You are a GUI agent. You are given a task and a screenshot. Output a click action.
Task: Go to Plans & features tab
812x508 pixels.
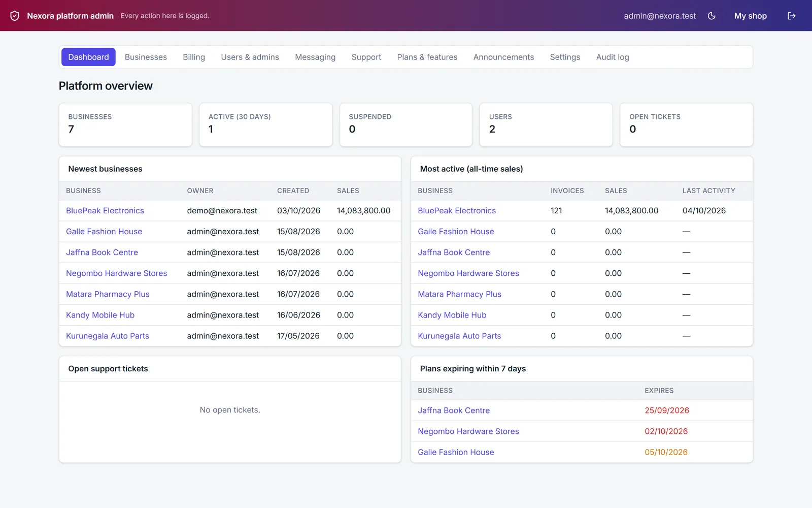[x=427, y=57]
